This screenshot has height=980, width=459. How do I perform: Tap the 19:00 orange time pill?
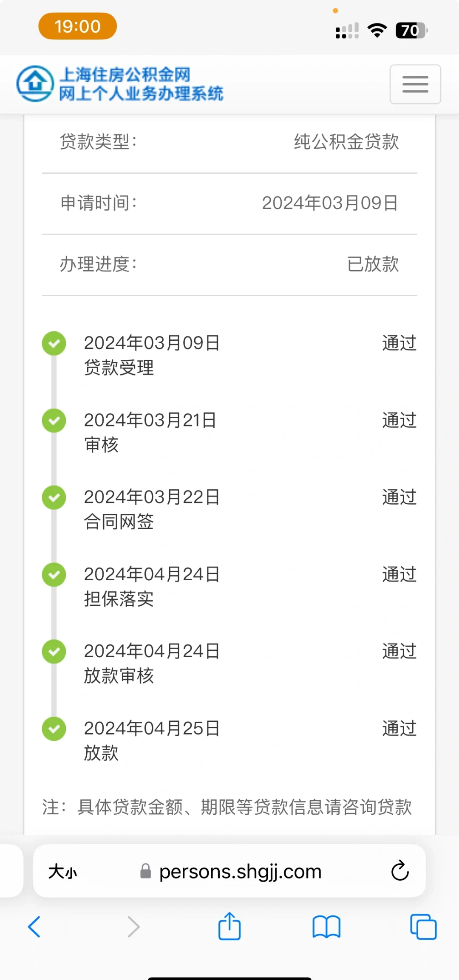(77, 26)
